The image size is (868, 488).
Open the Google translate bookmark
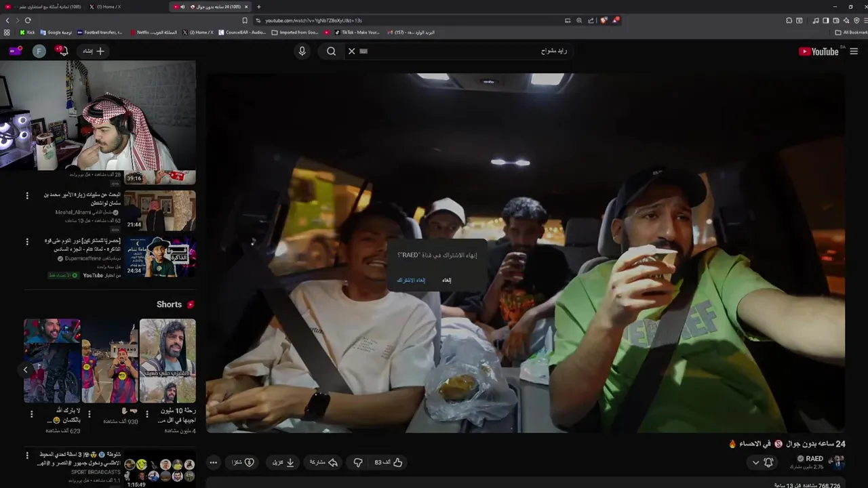pyautogui.click(x=56, y=32)
